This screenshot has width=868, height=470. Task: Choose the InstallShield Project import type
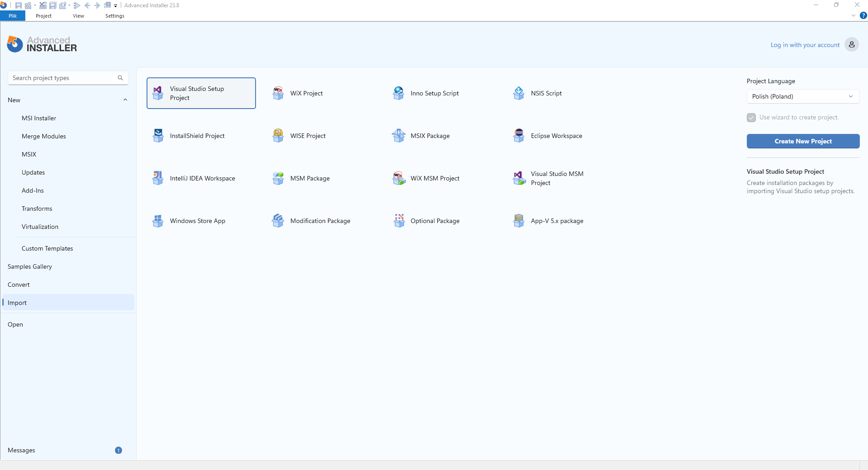[188, 136]
